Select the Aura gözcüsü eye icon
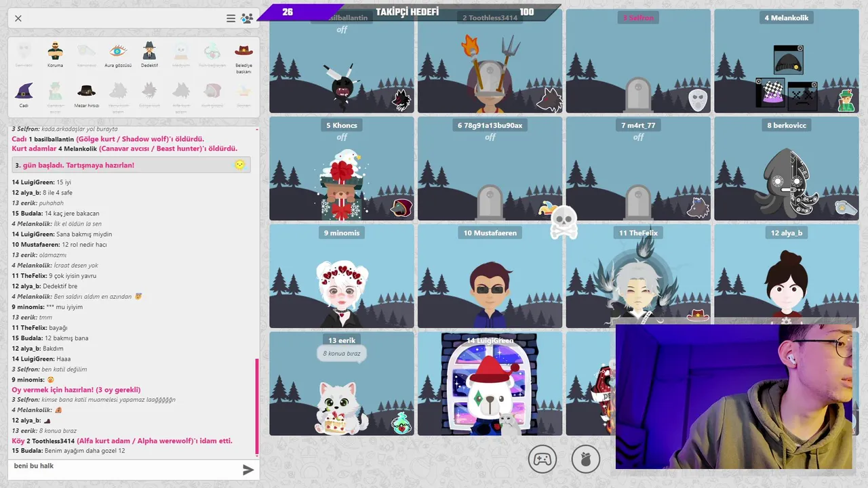Image resolution: width=868 pixels, height=488 pixels. tap(118, 51)
